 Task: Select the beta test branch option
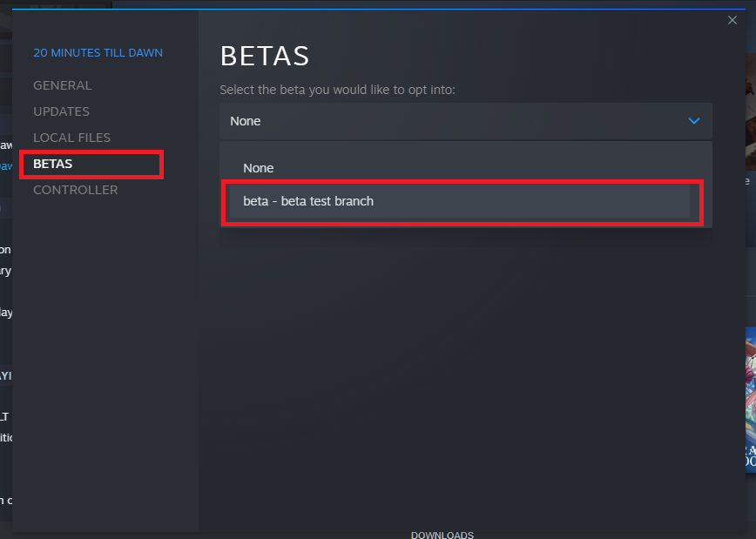pos(460,201)
